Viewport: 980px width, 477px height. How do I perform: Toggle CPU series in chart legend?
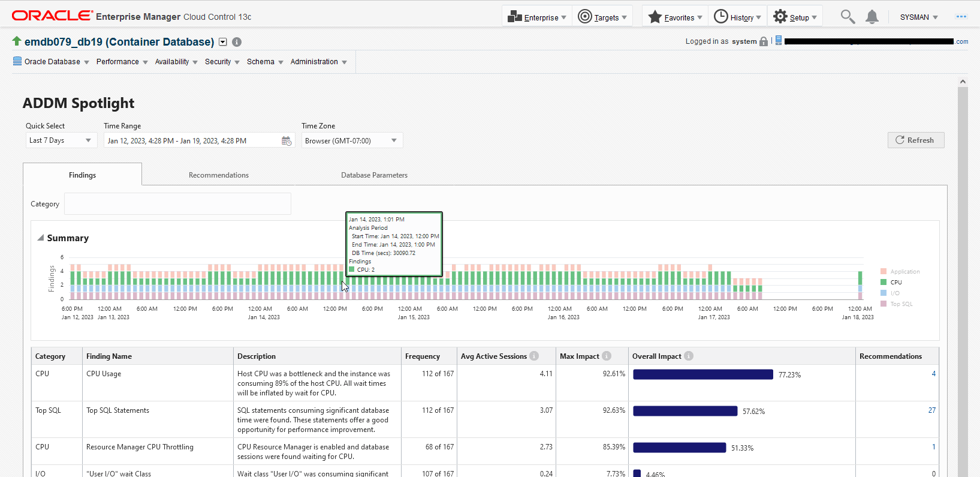tap(895, 283)
